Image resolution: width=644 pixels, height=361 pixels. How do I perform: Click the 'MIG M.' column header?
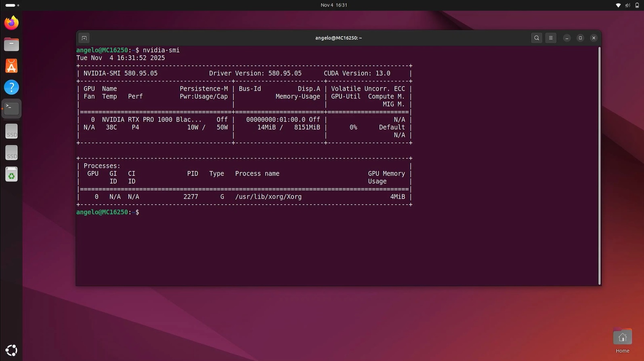tap(394, 104)
